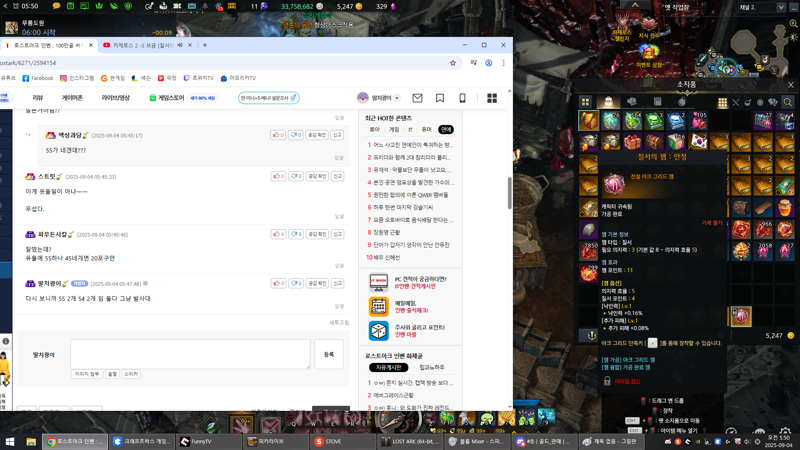Image resolution: width=800 pixels, height=450 pixels.
Task: Open the Inven four-square grid menu
Action: pos(492,98)
